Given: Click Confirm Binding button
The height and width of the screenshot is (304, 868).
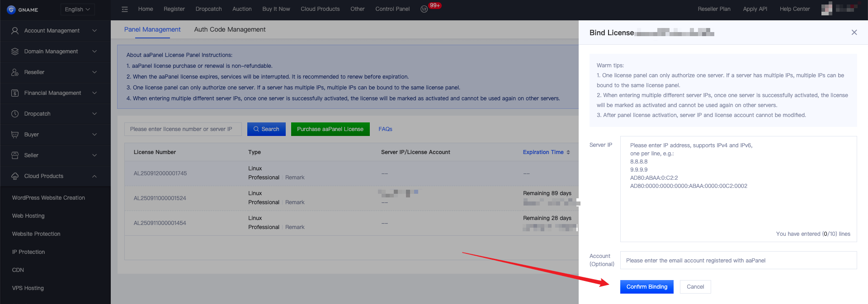Looking at the screenshot, I should (647, 287).
